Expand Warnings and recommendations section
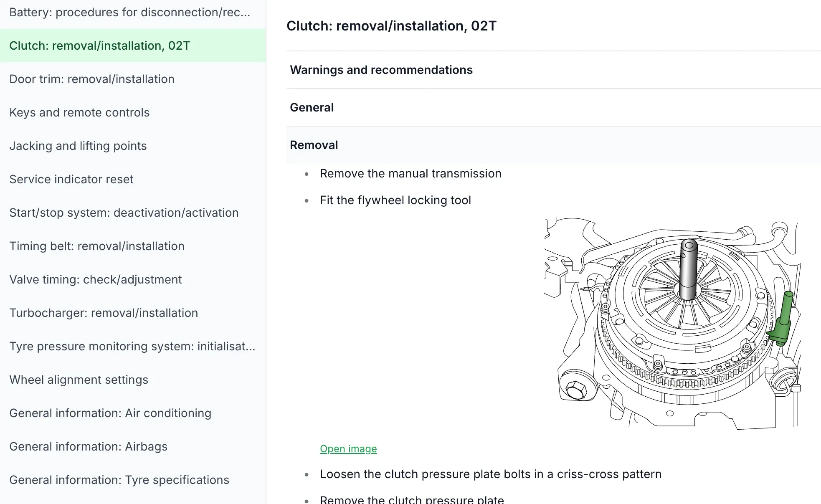Image resolution: width=821 pixels, height=504 pixels. pos(553,70)
